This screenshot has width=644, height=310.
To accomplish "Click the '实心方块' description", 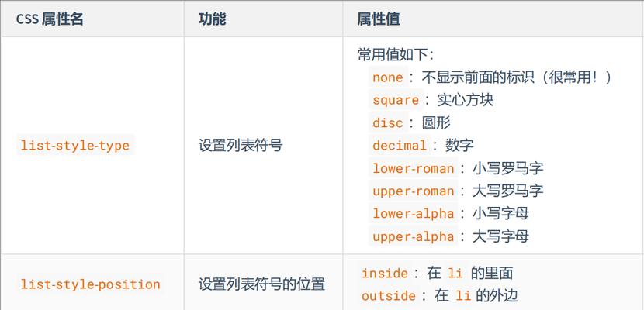I will click(x=465, y=100).
